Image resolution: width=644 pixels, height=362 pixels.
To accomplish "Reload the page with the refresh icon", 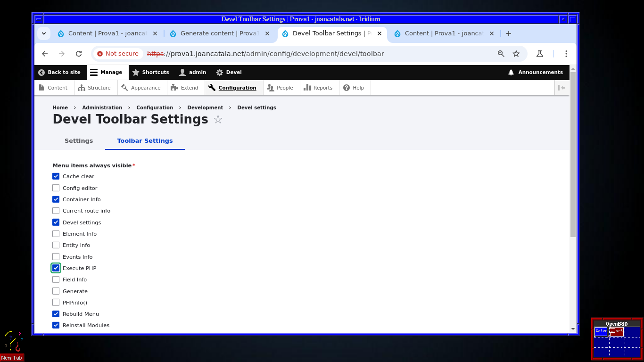I will [79, 54].
